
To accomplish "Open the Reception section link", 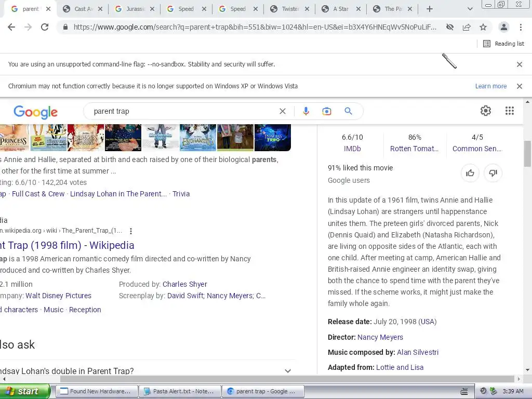I will click(x=85, y=310).
